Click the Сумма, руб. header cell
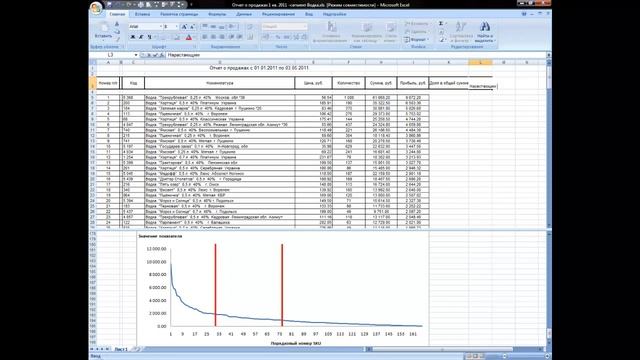Screen dimensions: 640x360 (x=381, y=83)
